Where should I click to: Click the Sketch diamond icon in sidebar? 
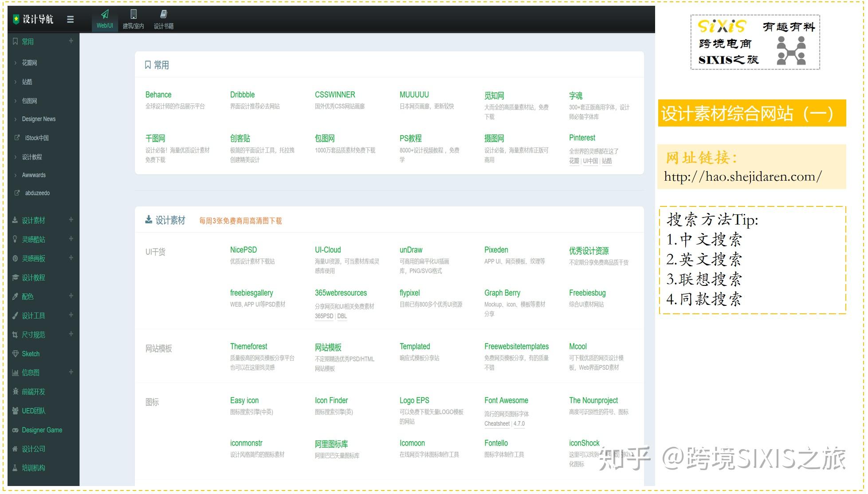[x=16, y=354]
